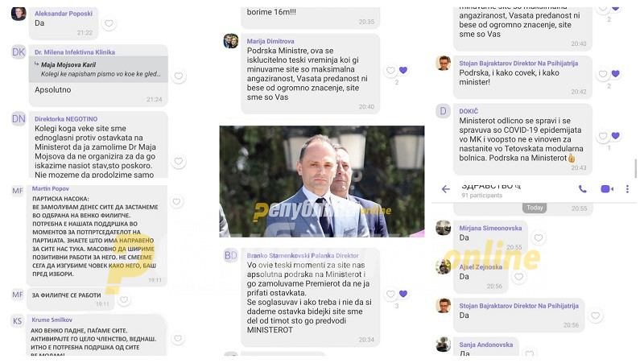The height and width of the screenshot is (363, 644).
Task: Tap the 'Today' date label
Action: tap(535, 208)
